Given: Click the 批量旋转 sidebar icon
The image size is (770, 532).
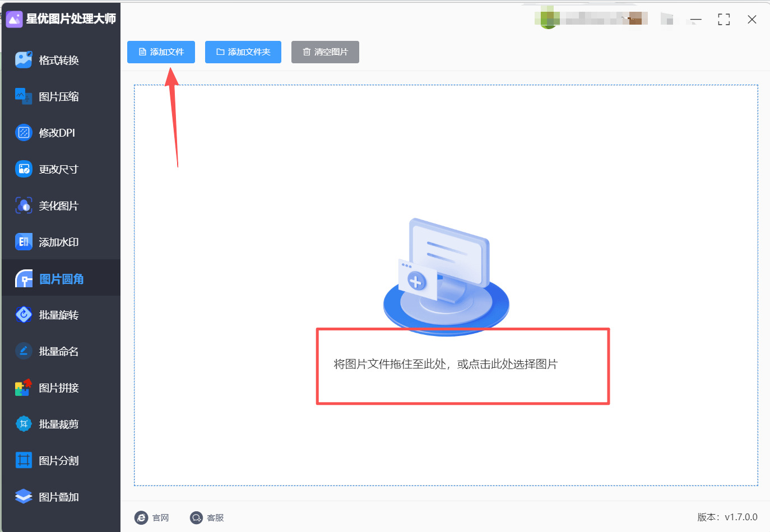Looking at the screenshot, I should pos(24,315).
